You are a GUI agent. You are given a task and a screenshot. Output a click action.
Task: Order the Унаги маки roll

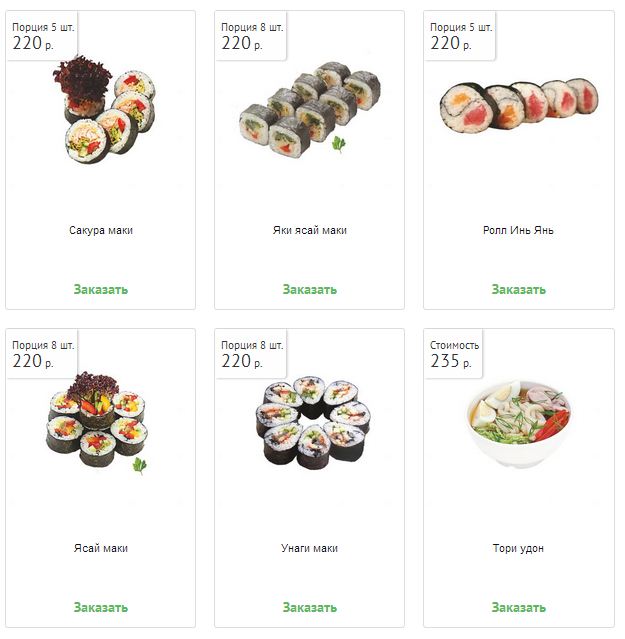pyautogui.click(x=310, y=607)
